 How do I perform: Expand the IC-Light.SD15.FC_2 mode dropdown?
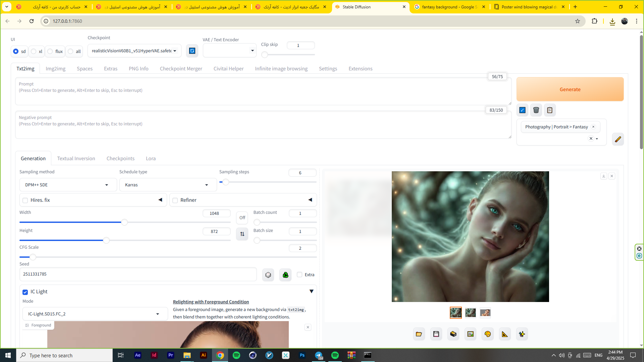click(95, 314)
